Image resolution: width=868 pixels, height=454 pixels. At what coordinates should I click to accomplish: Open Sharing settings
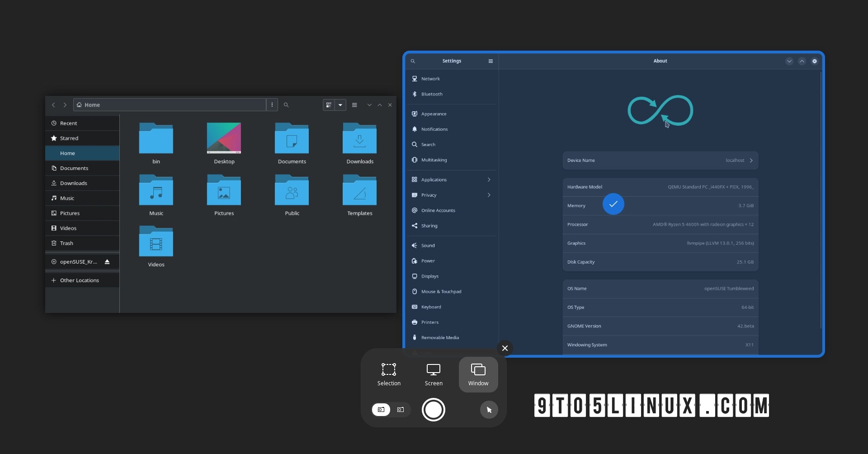coord(452,226)
